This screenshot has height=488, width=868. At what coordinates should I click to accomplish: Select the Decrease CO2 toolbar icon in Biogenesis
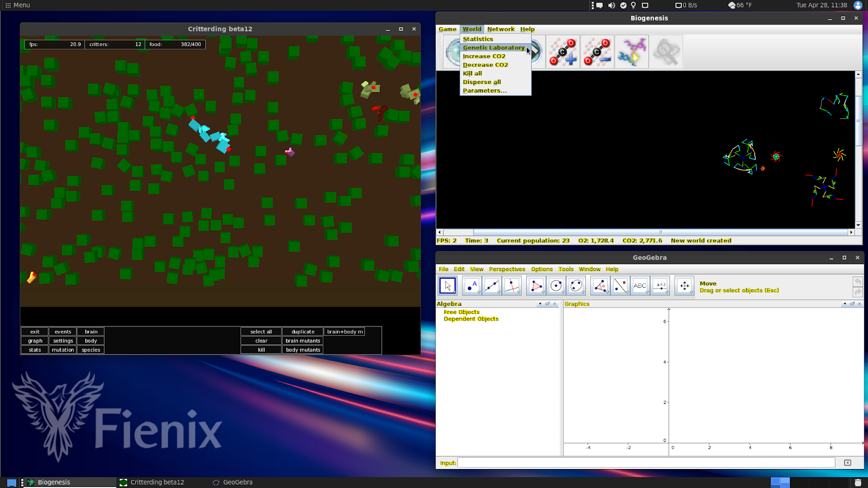pos(597,52)
